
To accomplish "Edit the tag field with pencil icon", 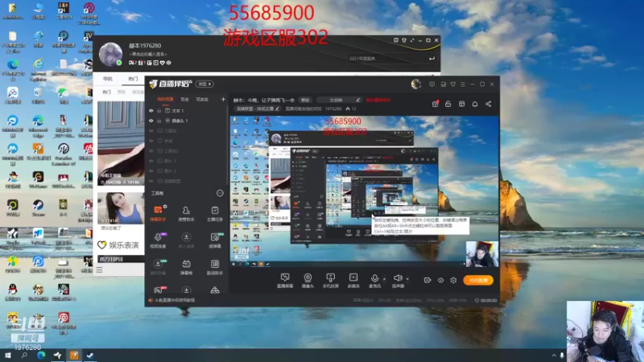I will [340, 100].
